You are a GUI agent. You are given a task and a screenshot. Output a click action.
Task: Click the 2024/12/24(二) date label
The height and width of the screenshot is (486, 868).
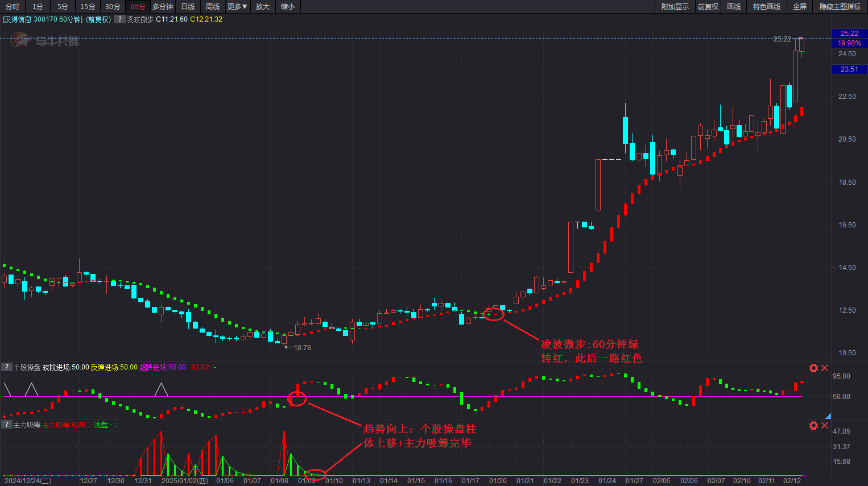click(28, 481)
